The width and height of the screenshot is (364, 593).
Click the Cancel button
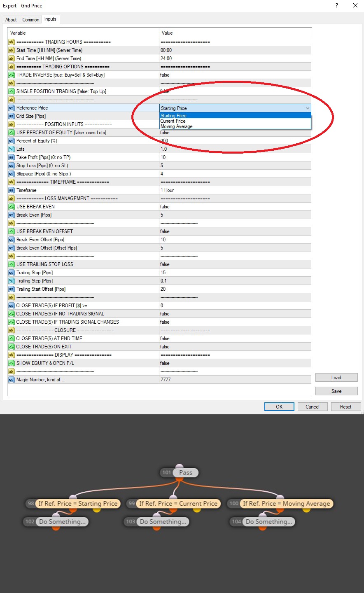point(313,407)
